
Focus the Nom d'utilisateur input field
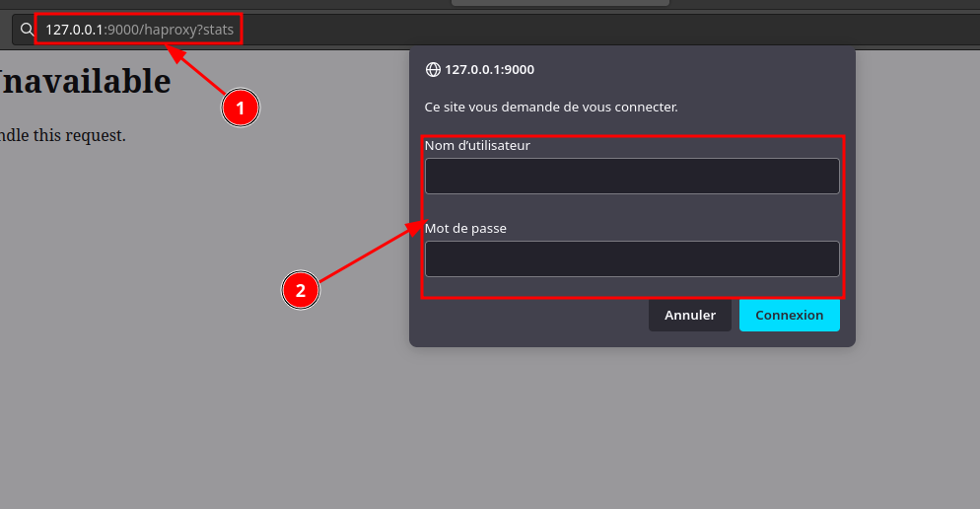(x=632, y=177)
